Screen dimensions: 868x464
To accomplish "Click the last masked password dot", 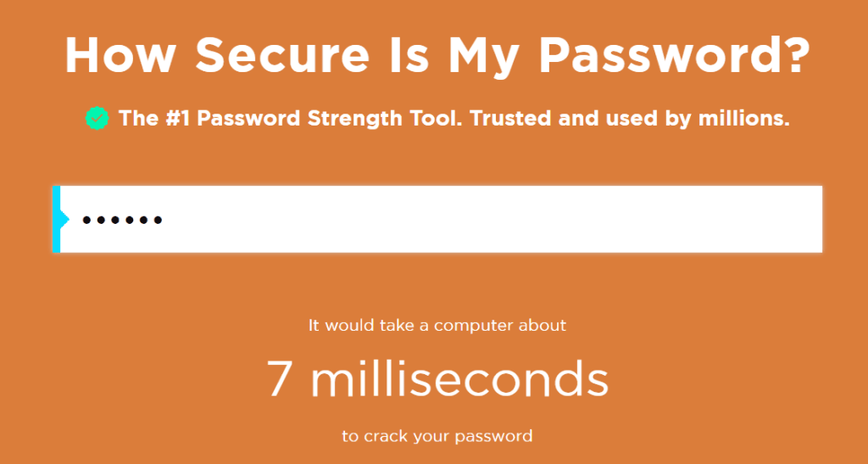I will (x=157, y=221).
